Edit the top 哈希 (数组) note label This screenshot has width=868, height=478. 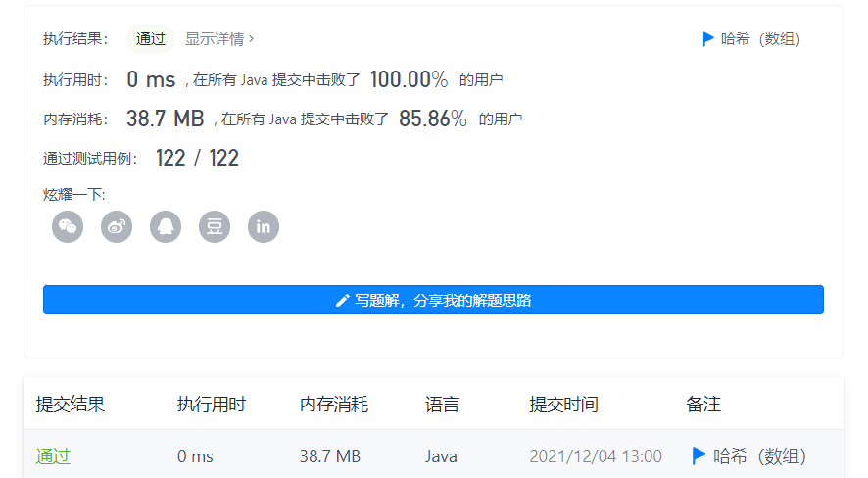[760, 39]
